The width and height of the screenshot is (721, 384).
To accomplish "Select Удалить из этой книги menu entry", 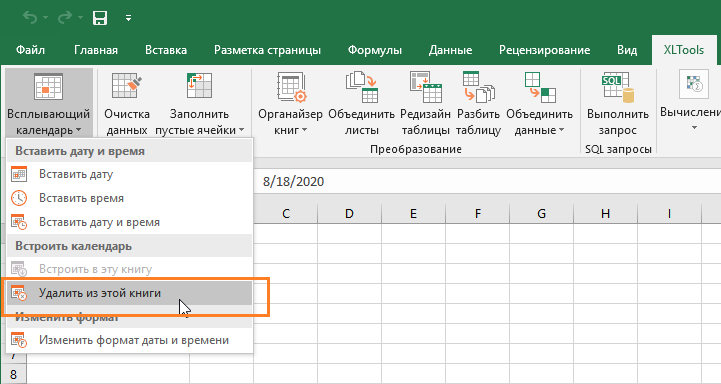I will [129, 293].
